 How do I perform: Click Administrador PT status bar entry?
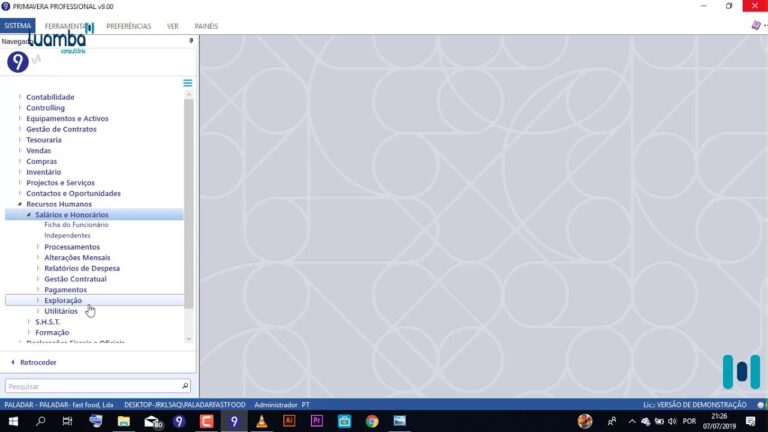coord(282,405)
